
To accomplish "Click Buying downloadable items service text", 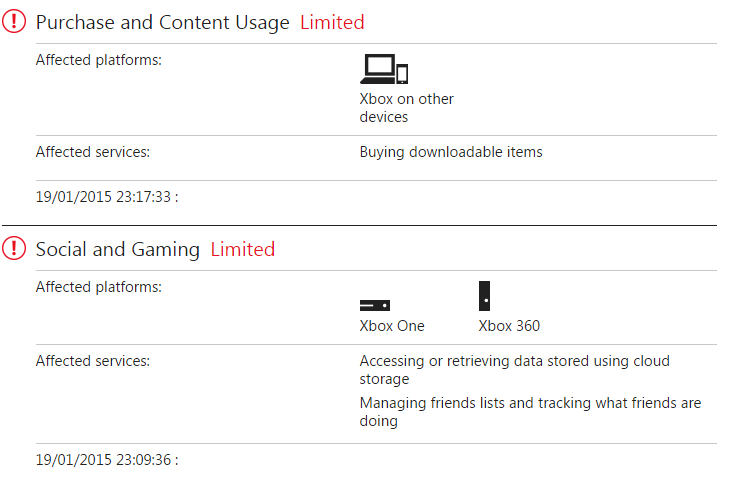I will pos(451,153).
